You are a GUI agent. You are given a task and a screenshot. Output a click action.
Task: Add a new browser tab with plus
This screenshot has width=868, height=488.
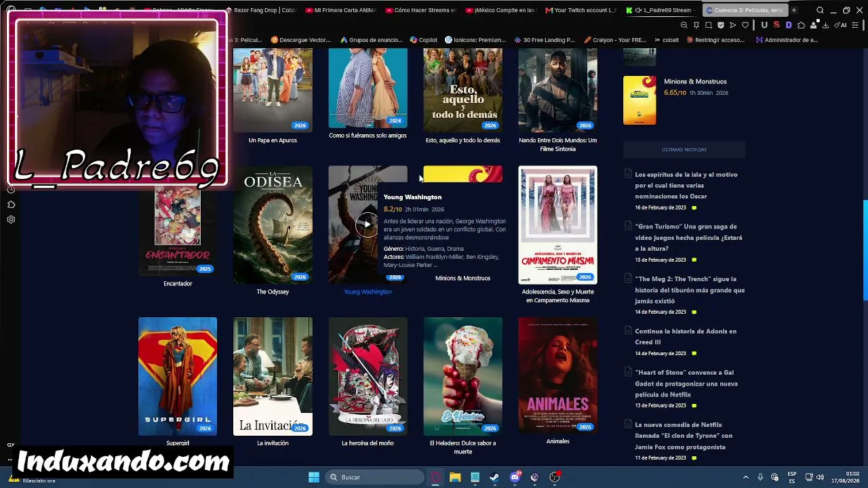pyautogui.click(x=794, y=10)
